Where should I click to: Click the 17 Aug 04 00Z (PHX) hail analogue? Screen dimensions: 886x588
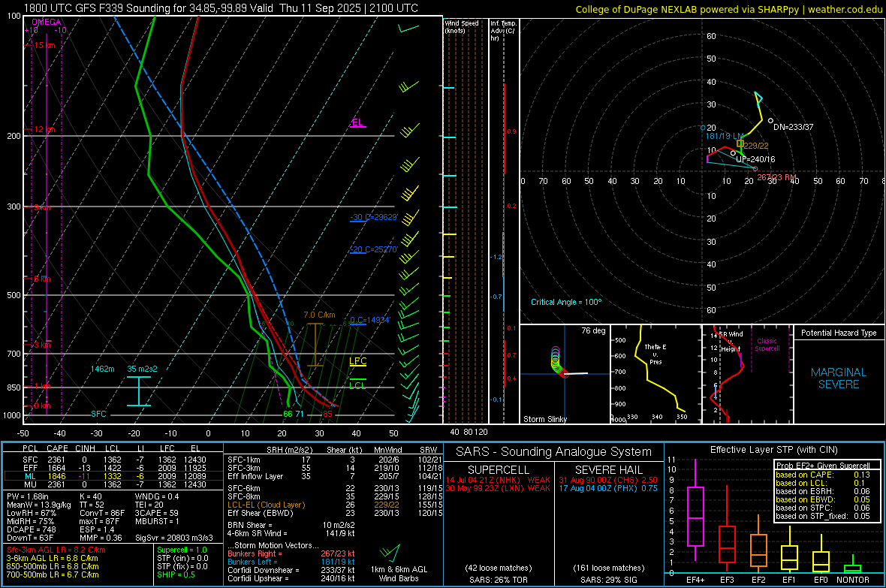click(x=608, y=488)
